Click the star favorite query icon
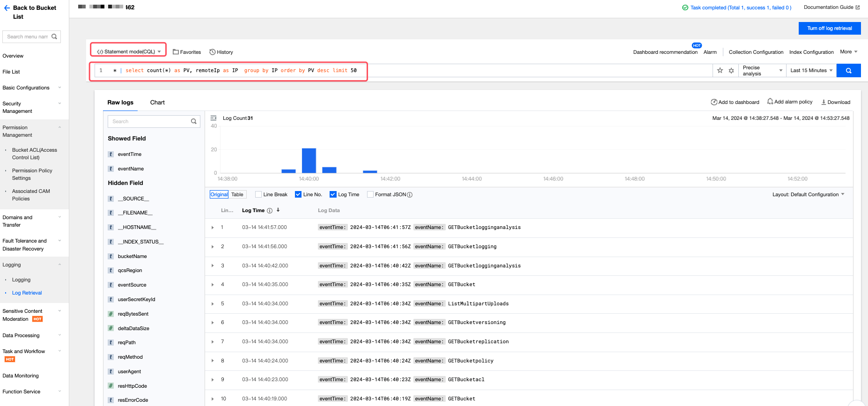Image resolution: width=868 pixels, height=406 pixels. coord(720,71)
